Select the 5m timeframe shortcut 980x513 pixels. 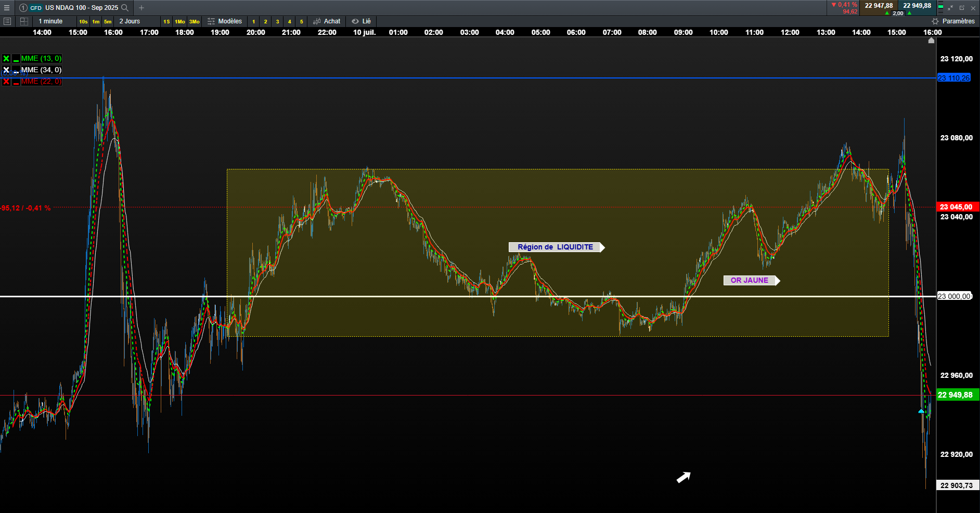108,21
